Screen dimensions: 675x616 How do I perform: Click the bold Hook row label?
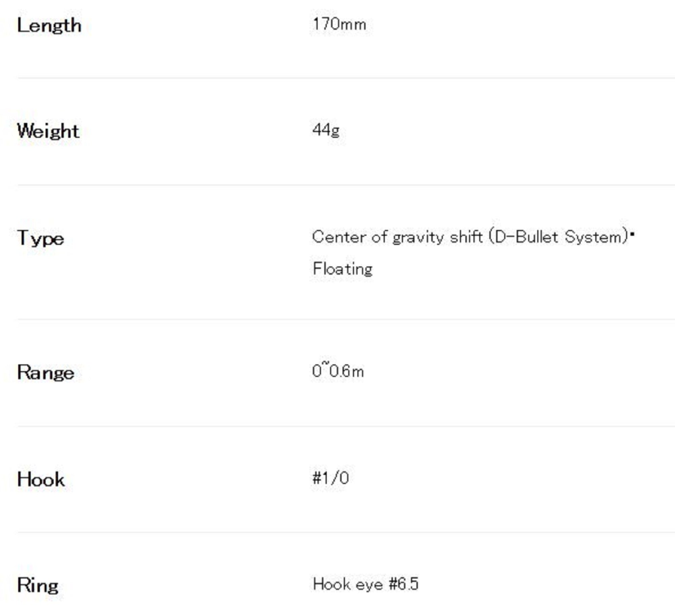[x=41, y=480]
